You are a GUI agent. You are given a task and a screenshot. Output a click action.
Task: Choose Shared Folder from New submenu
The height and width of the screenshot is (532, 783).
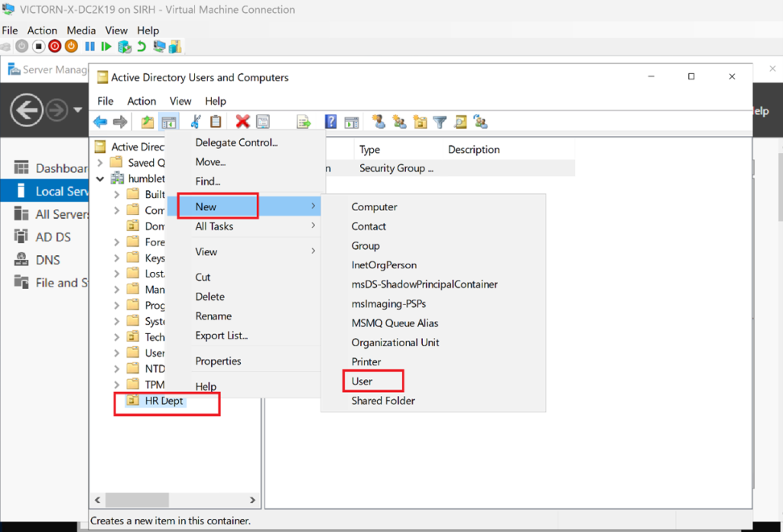tap(383, 401)
